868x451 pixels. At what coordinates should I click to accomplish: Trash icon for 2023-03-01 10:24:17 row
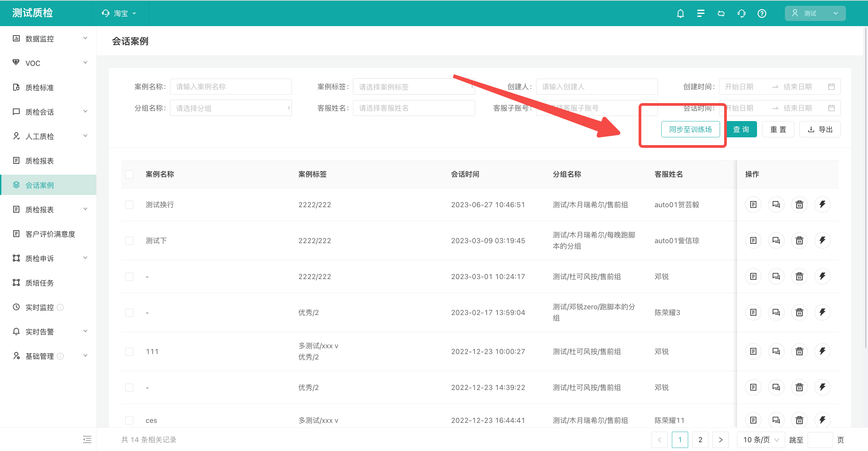[799, 276]
